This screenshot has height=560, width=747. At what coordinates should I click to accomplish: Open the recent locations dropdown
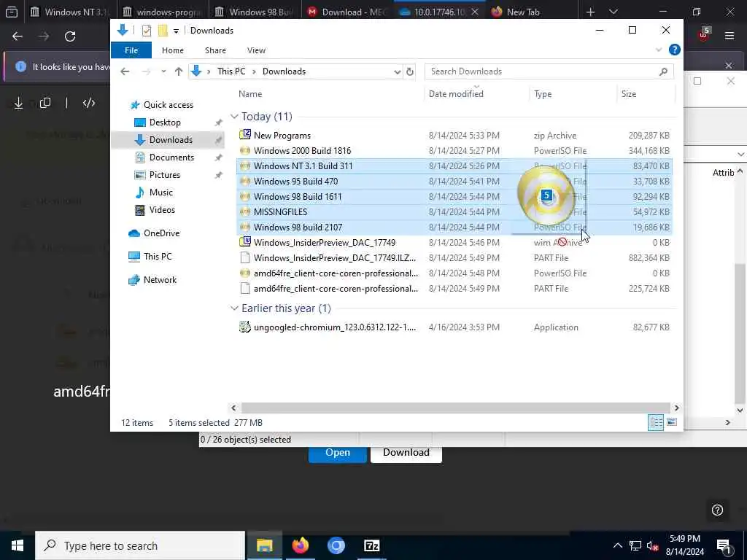(163, 71)
